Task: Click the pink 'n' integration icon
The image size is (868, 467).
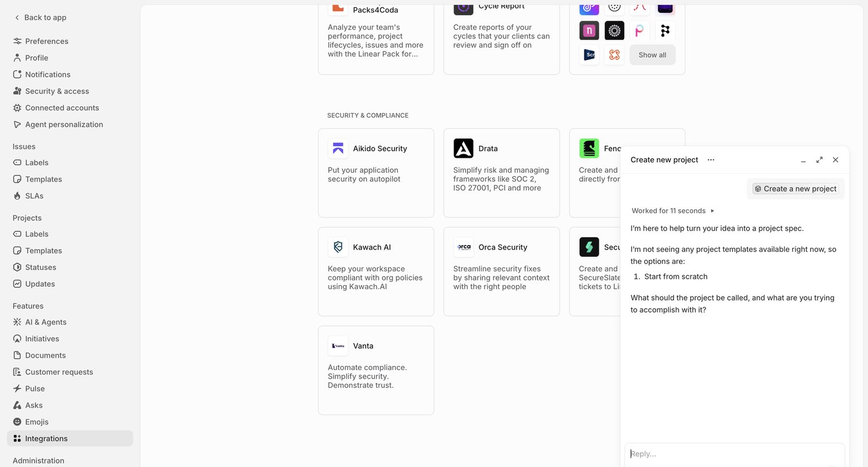Action: point(589,31)
